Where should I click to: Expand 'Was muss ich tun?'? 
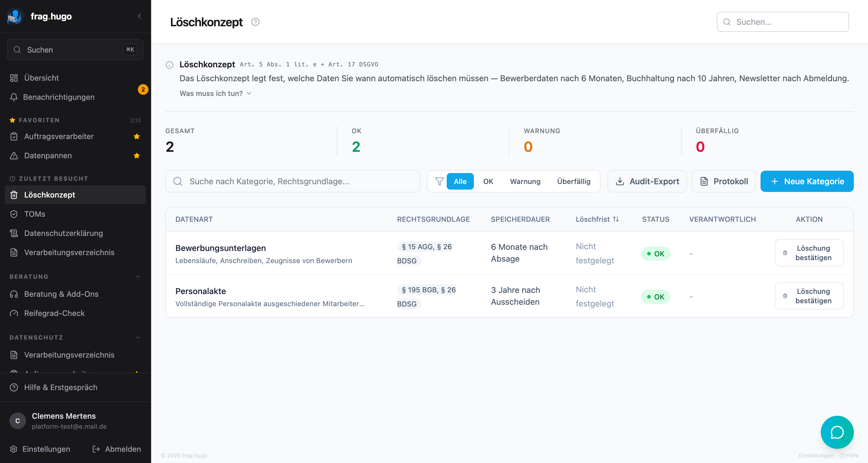pyautogui.click(x=215, y=93)
